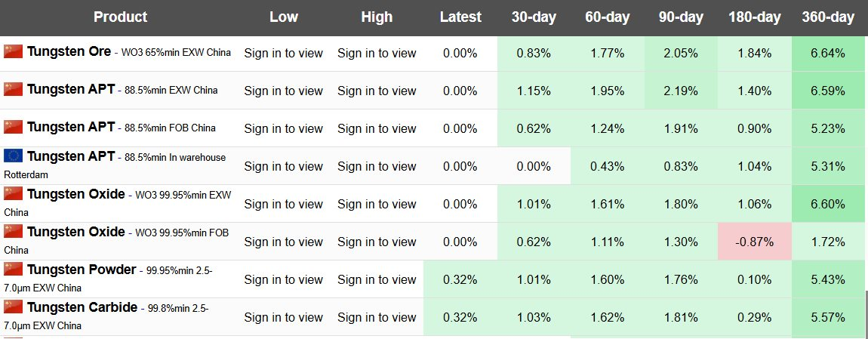Screen dimensions: 868x339
Task: Click the China flag beside Tungsten Carbide
Action: [x=14, y=307]
